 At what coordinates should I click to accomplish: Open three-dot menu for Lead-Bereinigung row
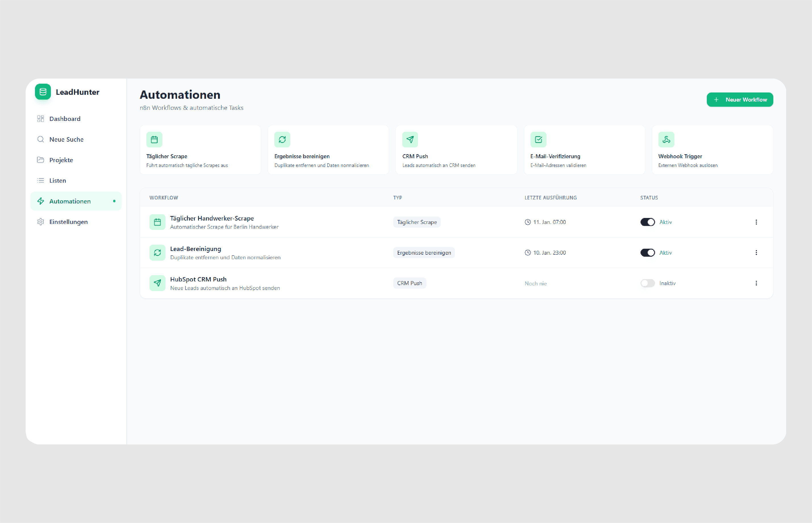point(756,253)
